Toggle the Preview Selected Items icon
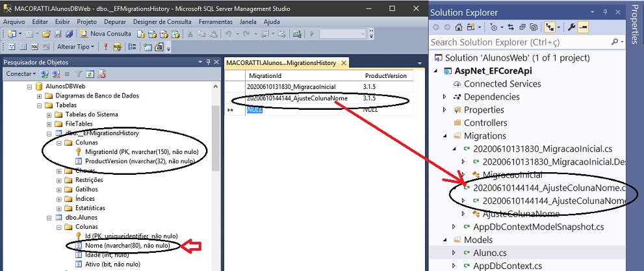644x271 pixels. 583,27
